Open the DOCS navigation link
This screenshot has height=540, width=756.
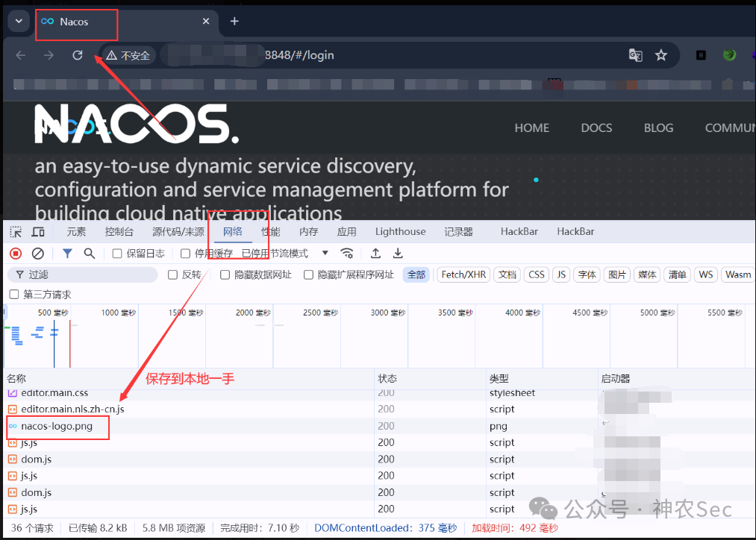[x=596, y=128]
